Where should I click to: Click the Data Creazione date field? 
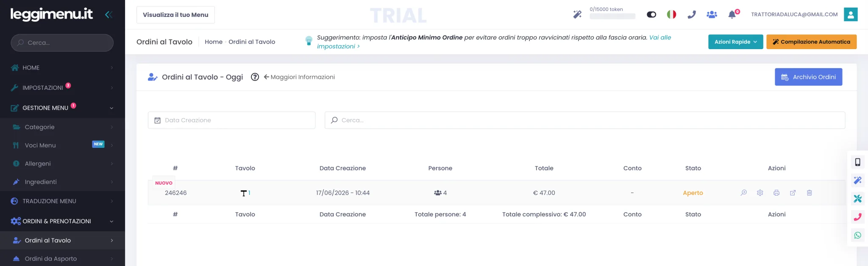[231, 120]
